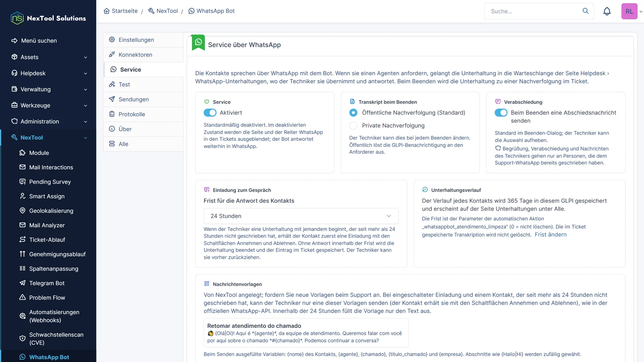The width and height of the screenshot is (644, 362).
Task: Switch to the Einstellungen tab
Action: click(143, 40)
